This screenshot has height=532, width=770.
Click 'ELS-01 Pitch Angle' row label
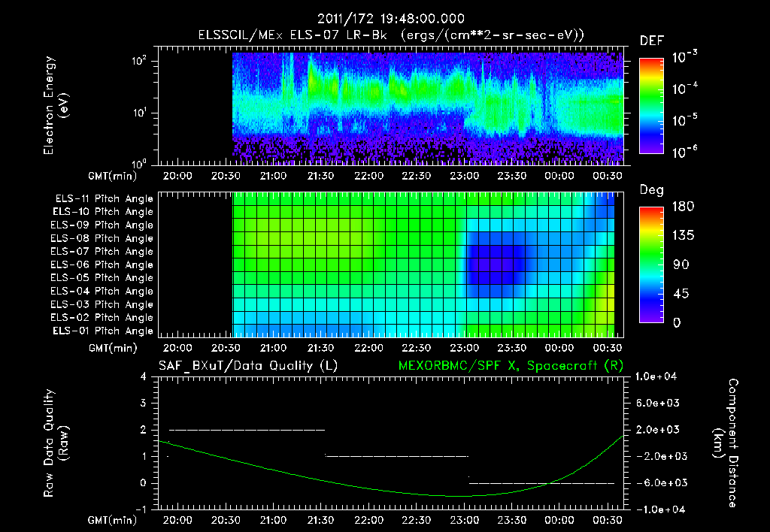[103, 331]
